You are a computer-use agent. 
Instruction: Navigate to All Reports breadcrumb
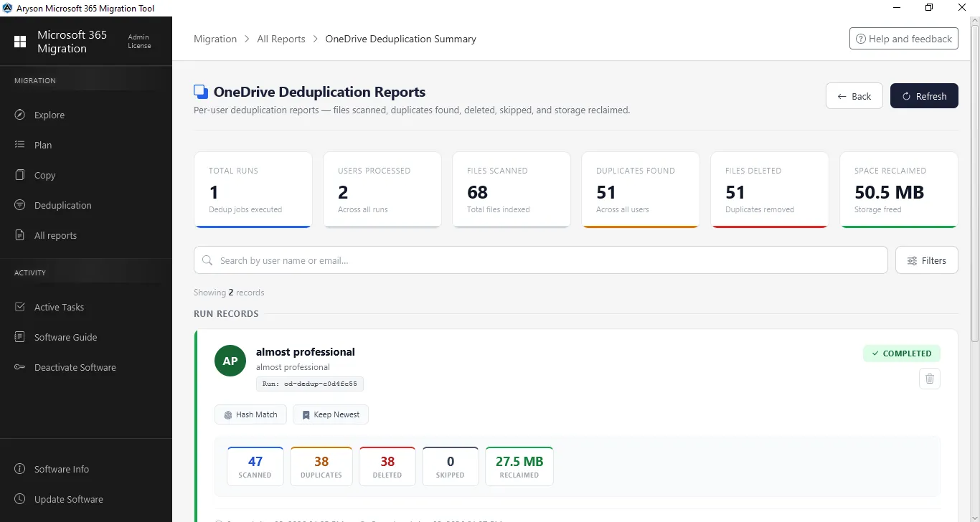coord(281,39)
